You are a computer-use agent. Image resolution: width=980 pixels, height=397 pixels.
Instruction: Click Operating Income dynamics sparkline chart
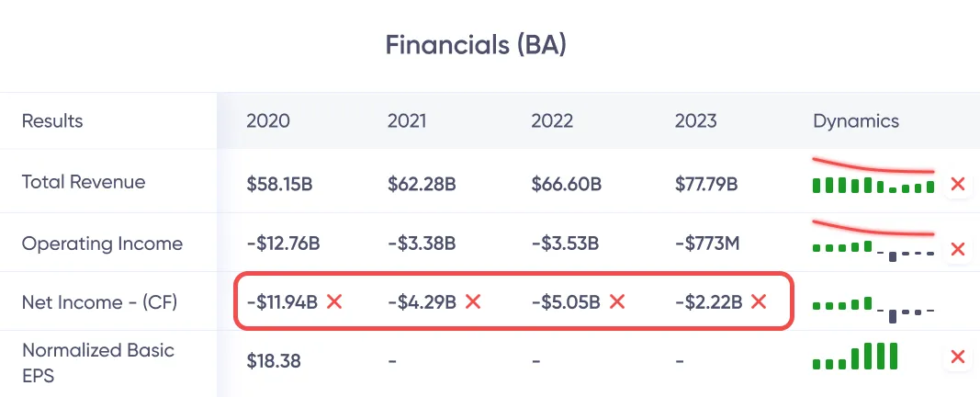click(x=873, y=248)
